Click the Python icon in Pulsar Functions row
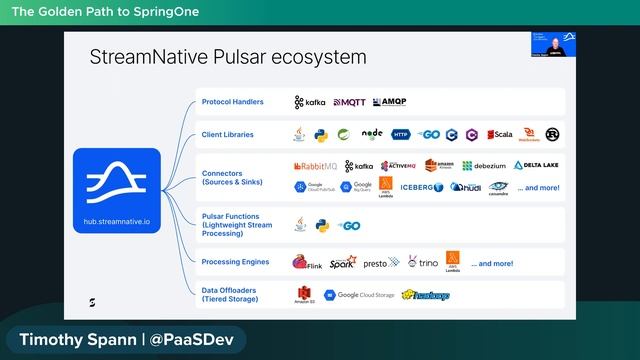 [322, 226]
